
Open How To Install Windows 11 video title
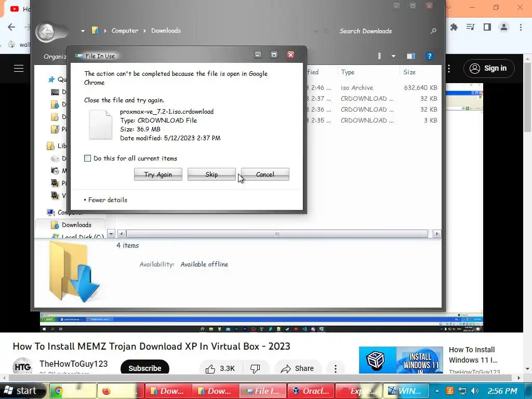pos(473,354)
